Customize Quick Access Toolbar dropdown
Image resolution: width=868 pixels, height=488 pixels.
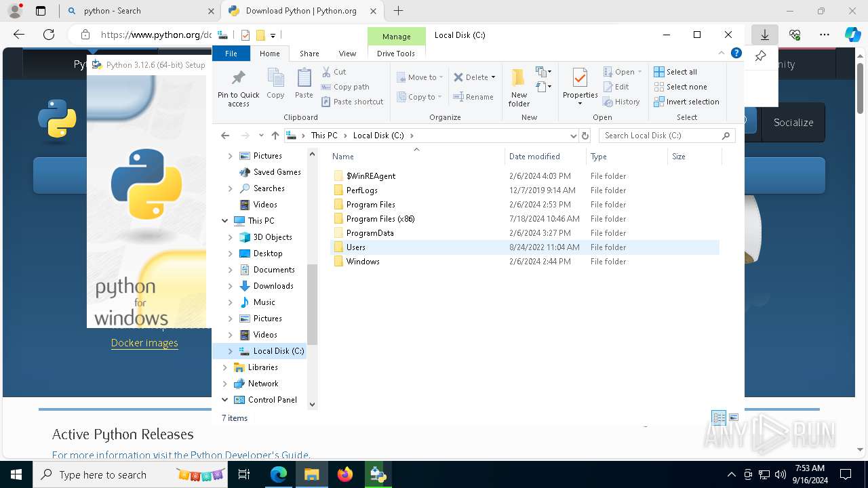click(x=273, y=35)
